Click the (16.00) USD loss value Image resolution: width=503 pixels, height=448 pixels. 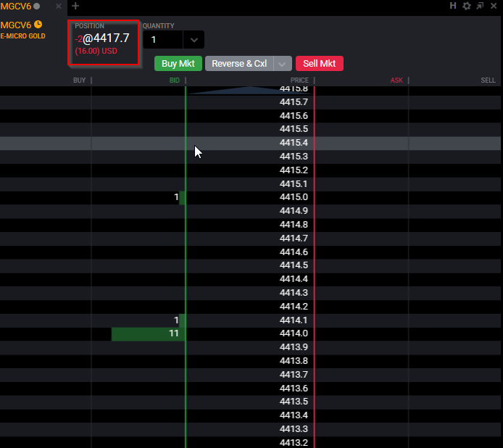coord(96,51)
